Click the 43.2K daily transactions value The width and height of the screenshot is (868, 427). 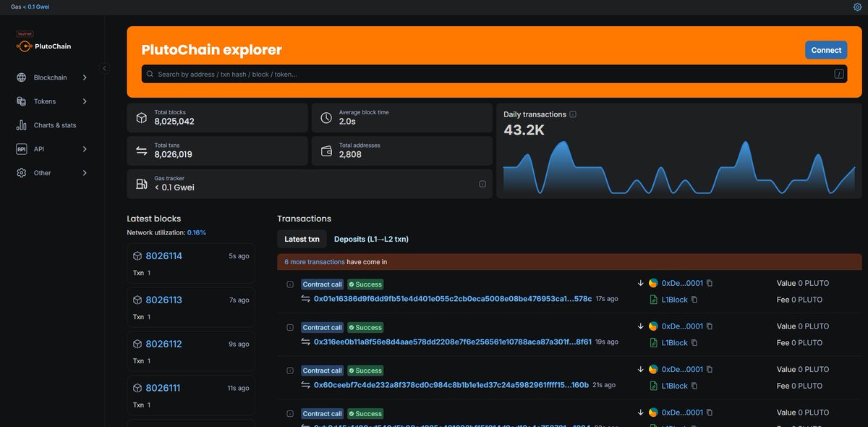coord(524,130)
